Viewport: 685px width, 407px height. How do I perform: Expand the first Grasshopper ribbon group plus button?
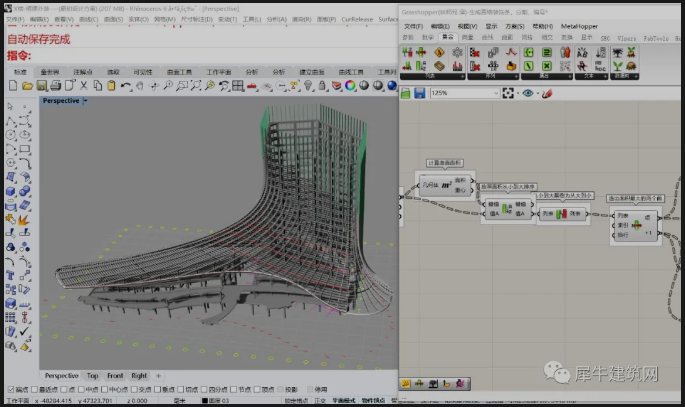point(463,76)
